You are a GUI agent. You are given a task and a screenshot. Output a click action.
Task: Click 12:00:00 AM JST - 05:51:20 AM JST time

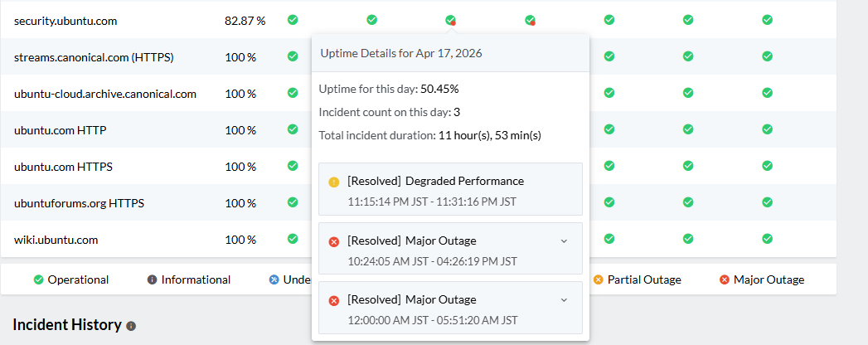(432, 320)
